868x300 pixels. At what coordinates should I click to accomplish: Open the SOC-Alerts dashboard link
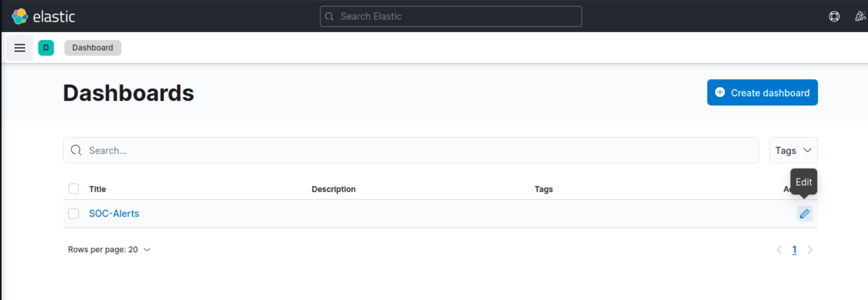tap(114, 213)
